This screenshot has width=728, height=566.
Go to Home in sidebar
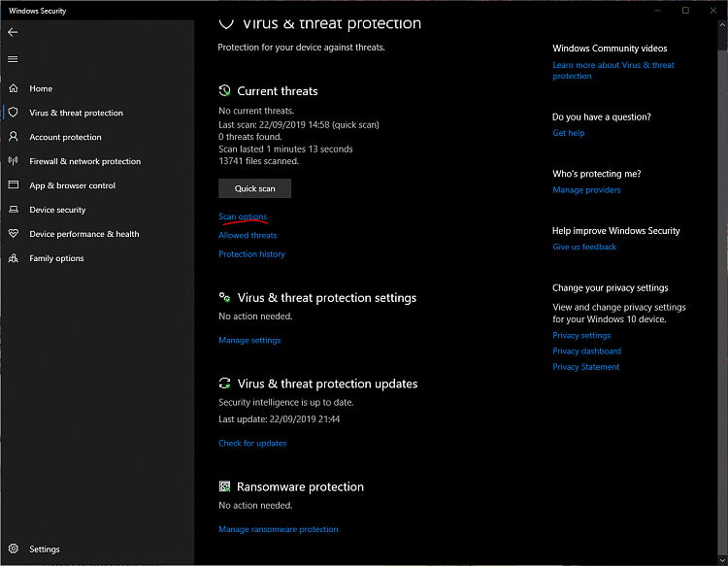point(41,88)
